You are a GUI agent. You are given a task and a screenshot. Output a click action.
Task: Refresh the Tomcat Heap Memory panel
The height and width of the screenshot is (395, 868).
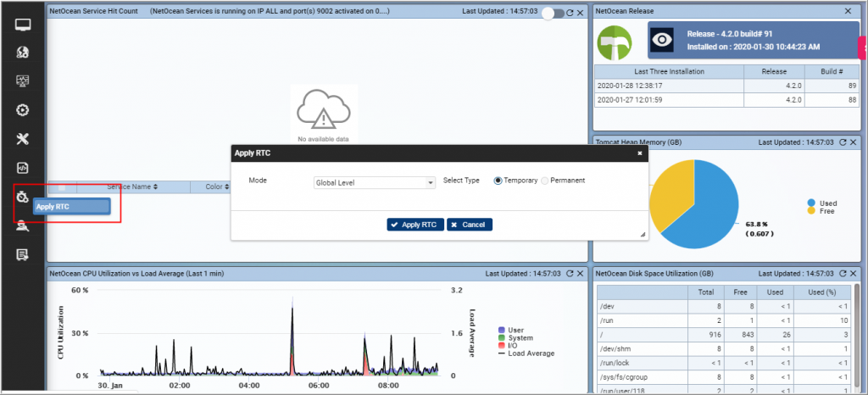(843, 142)
